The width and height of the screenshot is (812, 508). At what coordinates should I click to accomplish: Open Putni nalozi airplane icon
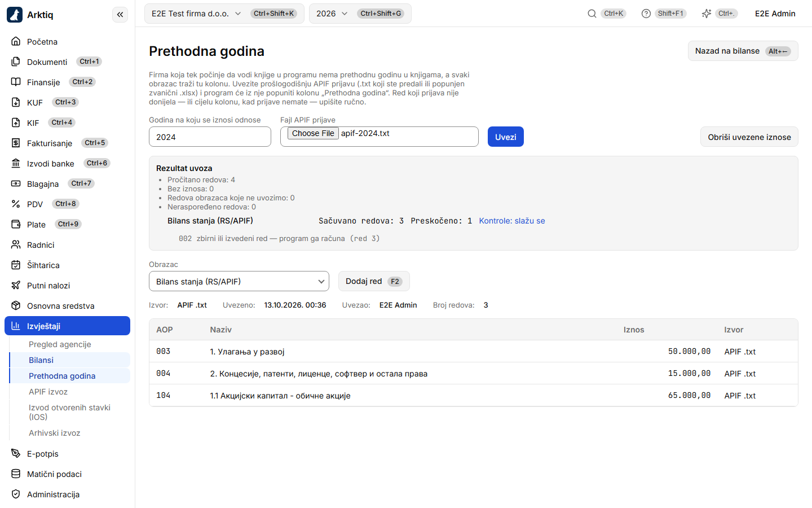16,285
